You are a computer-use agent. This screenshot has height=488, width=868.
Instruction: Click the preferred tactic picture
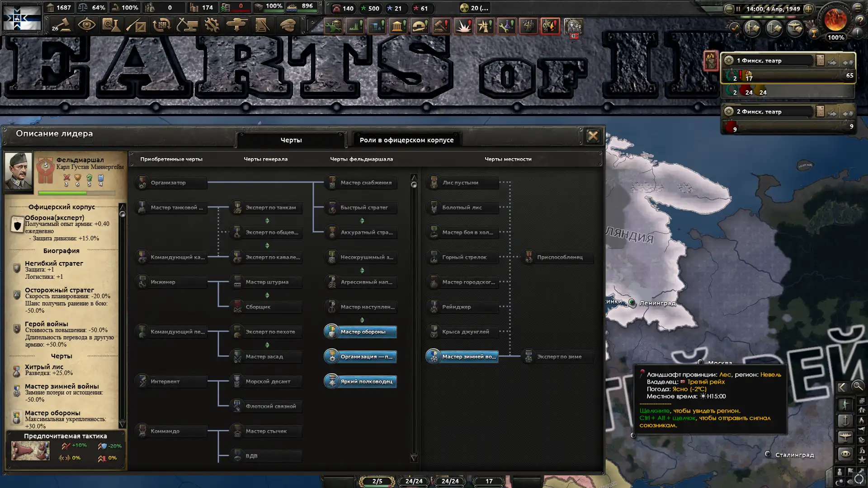[30, 451]
